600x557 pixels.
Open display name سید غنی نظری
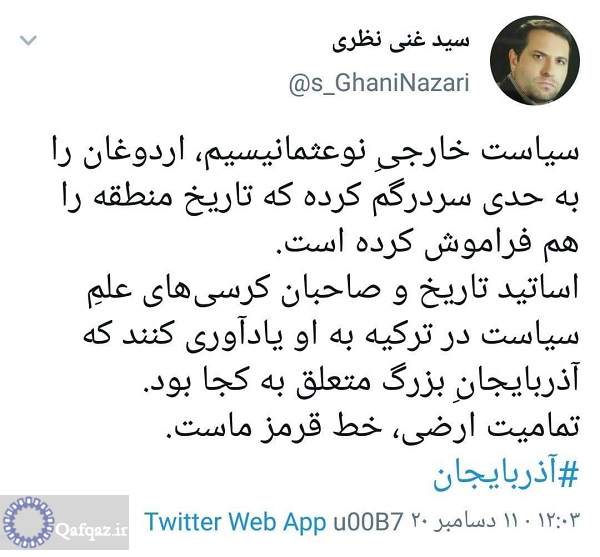(x=401, y=43)
